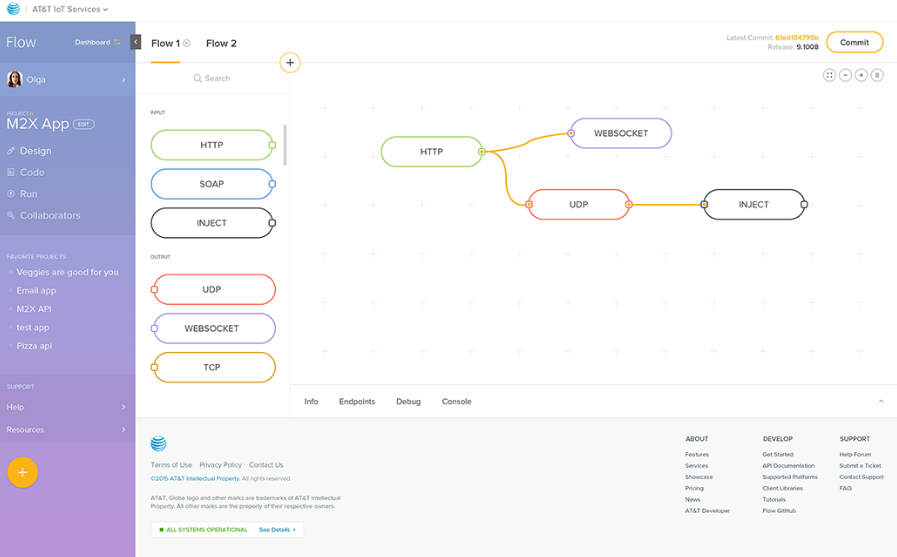Click the search magnifier icon in palette
The width and height of the screenshot is (897, 557).
[197, 78]
